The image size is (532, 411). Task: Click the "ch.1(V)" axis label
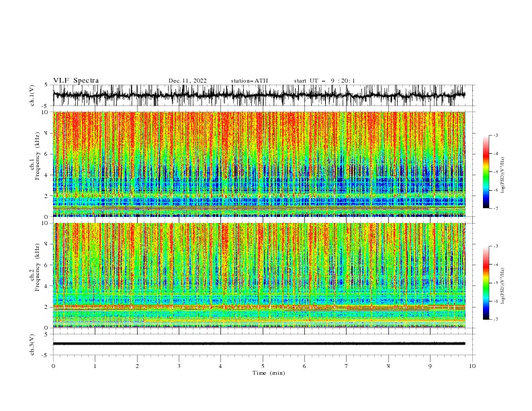pos(32,95)
